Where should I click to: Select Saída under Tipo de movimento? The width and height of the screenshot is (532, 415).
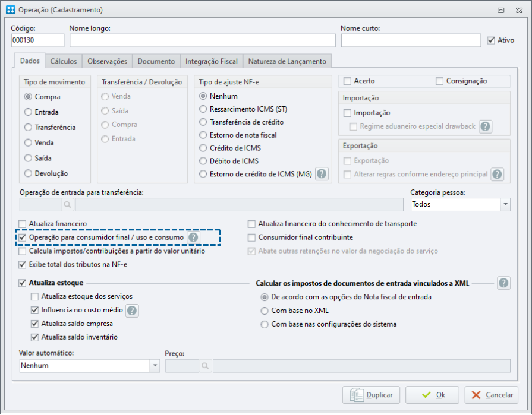[28, 158]
